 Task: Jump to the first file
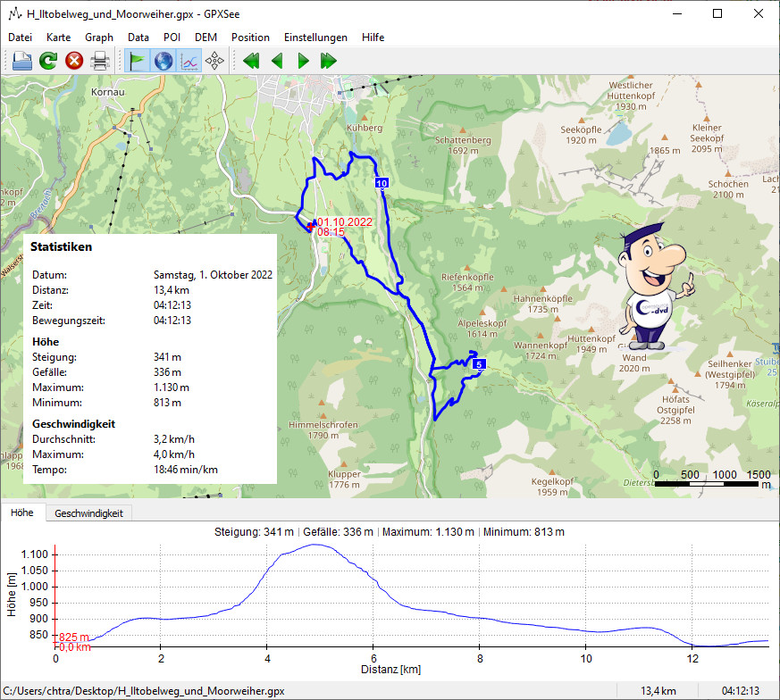(x=252, y=61)
